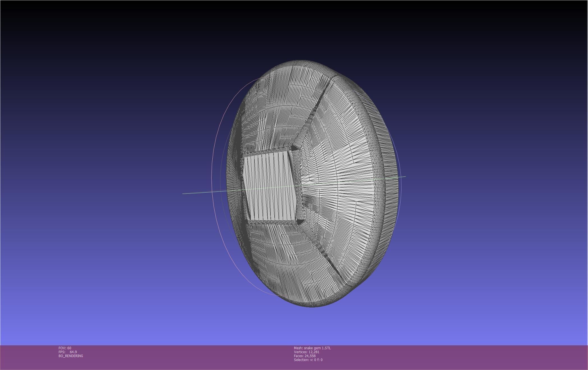Click the Vertices: 12,281 count text
The height and width of the screenshot is (370, 588).
pyautogui.click(x=306, y=352)
